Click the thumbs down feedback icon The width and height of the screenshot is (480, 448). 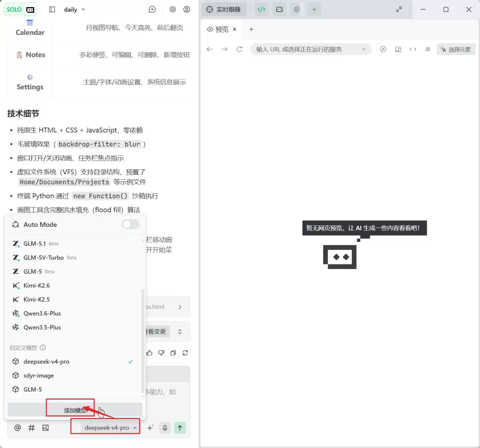tap(161, 353)
